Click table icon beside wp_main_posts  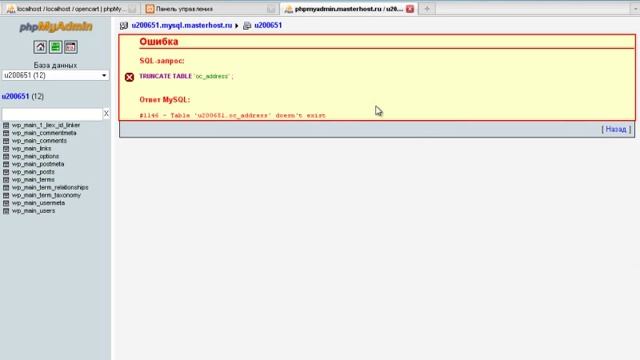pyautogui.click(x=6, y=172)
